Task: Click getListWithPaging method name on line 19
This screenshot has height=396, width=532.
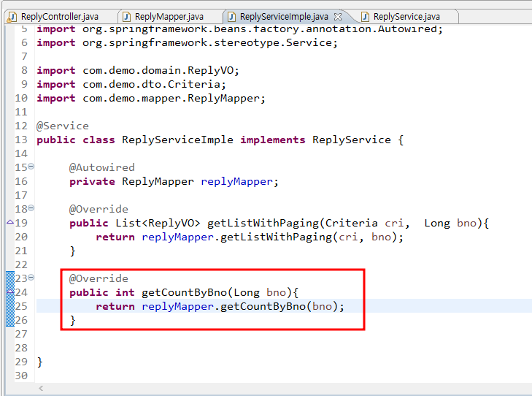Action: [x=263, y=223]
